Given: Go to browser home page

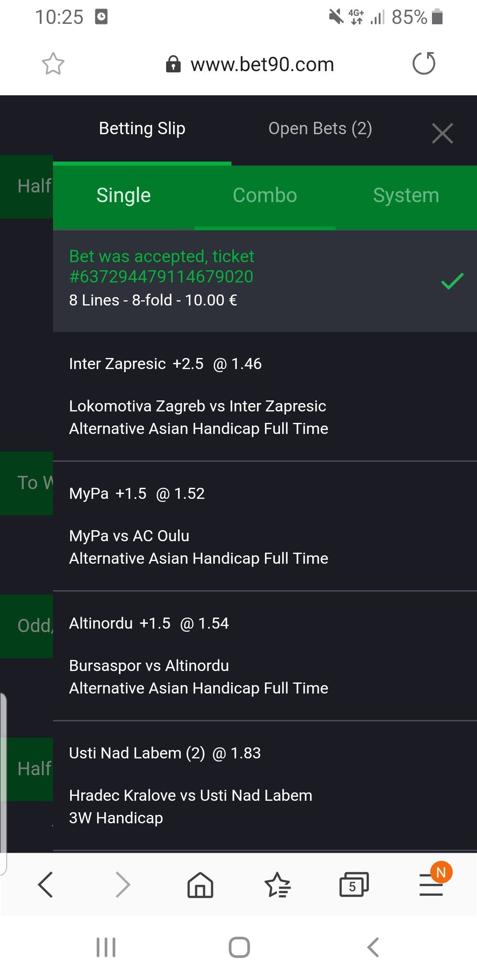Looking at the screenshot, I should coord(200,885).
